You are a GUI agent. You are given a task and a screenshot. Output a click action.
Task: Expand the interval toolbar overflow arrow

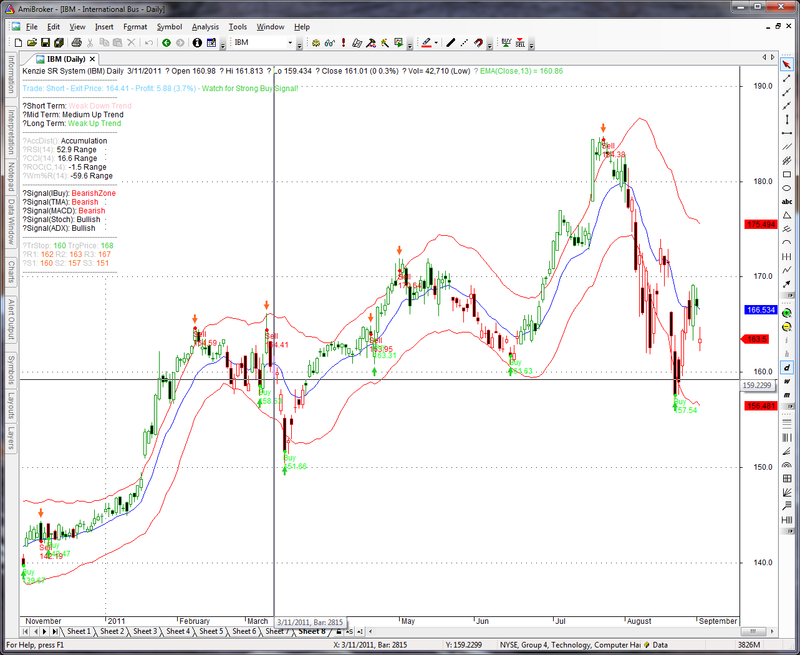pyautogui.click(x=789, y=407)
